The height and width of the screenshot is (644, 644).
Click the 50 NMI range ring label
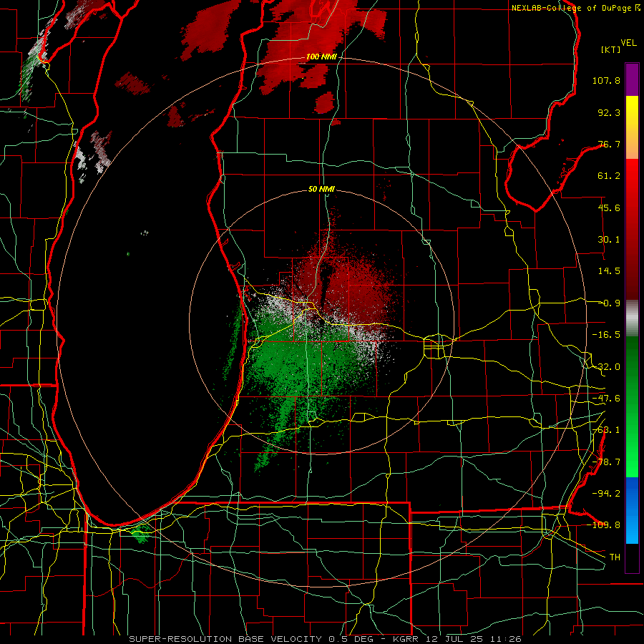pos(321,189)
